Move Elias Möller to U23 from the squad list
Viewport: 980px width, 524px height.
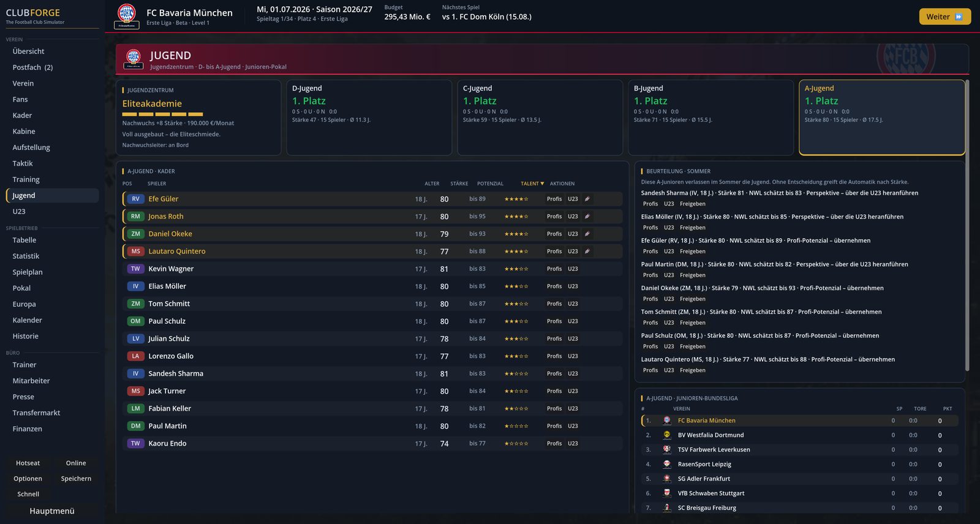573,286
